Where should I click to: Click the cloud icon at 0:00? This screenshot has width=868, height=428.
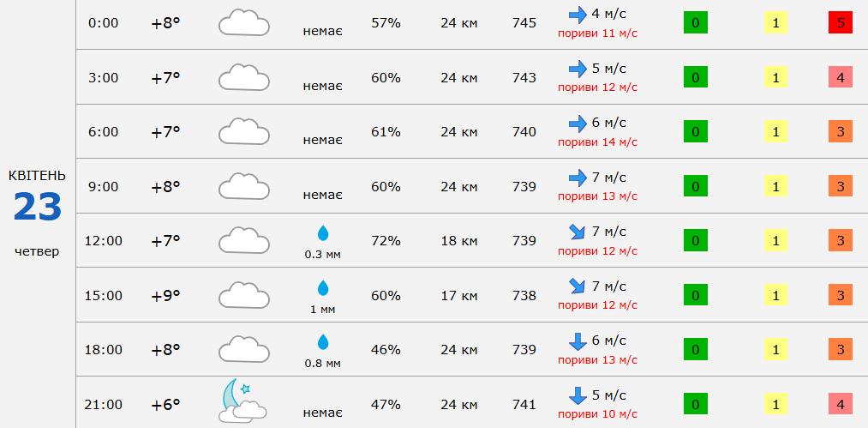[x=244, y=23]
